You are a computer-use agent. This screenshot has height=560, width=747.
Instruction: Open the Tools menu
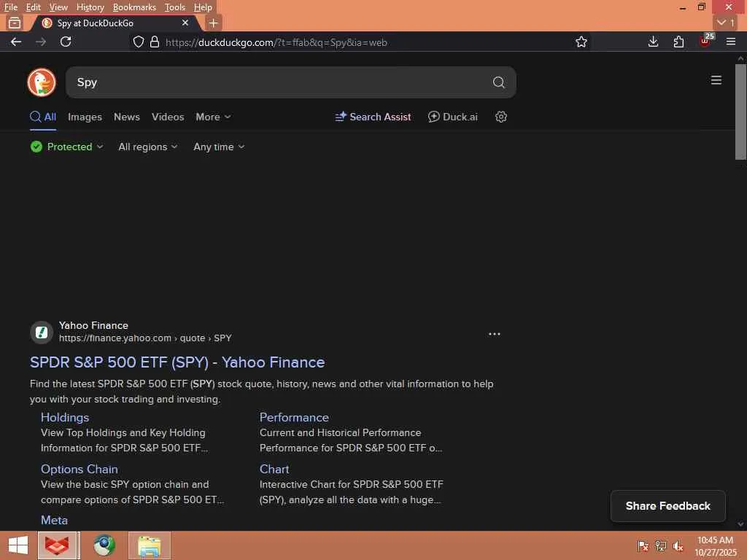tap(175, 7)
